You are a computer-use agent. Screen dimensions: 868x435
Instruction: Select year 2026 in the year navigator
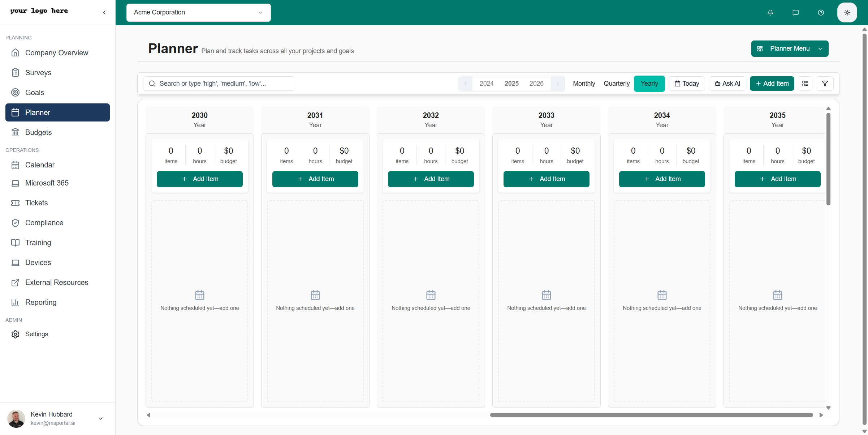[536, 84]
